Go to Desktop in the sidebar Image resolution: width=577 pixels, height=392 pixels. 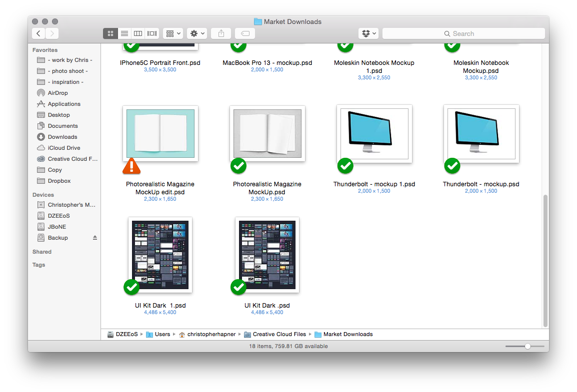[x=64, y=115]
